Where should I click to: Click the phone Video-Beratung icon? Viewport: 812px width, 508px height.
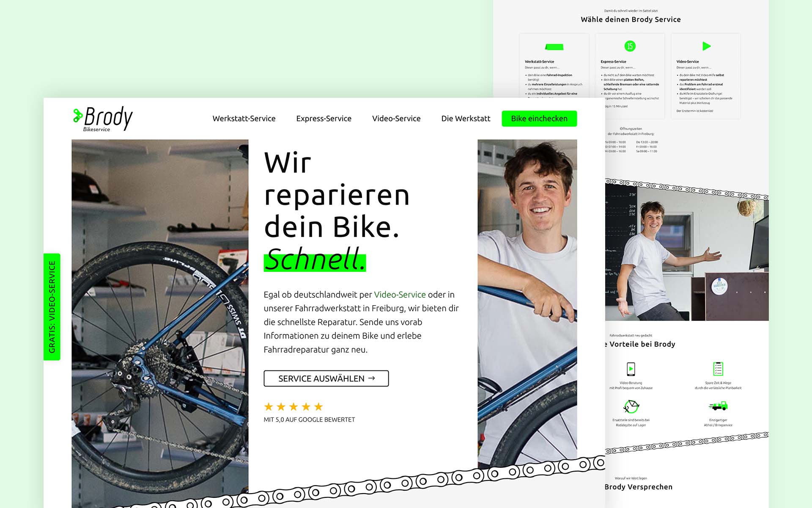pyautogui.click(x=631, y=369)
